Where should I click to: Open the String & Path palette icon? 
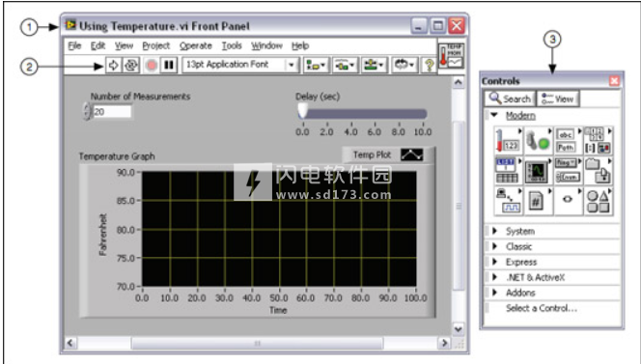(x=568, y=141)
